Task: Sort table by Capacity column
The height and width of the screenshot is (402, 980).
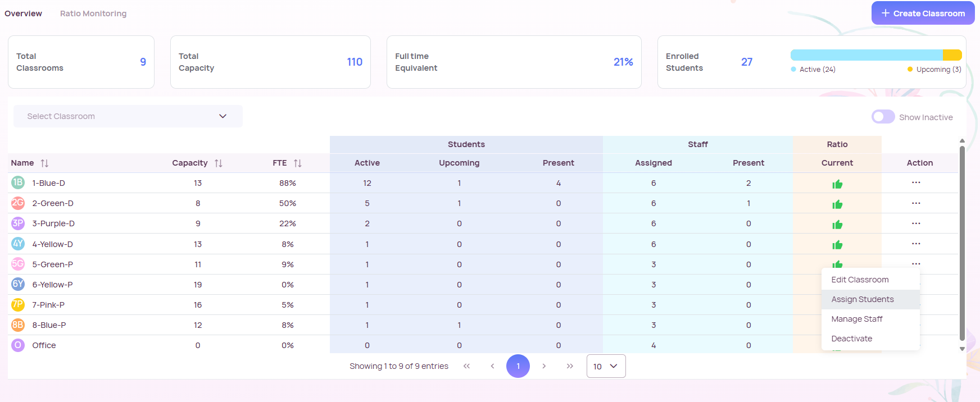Action: [219, 163]
